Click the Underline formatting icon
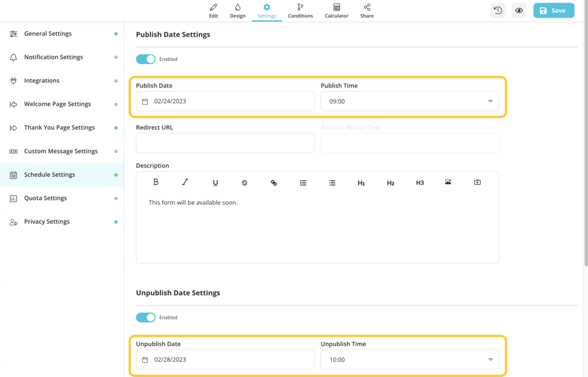Viewport: 588px width, 377px height. point(215,183)
